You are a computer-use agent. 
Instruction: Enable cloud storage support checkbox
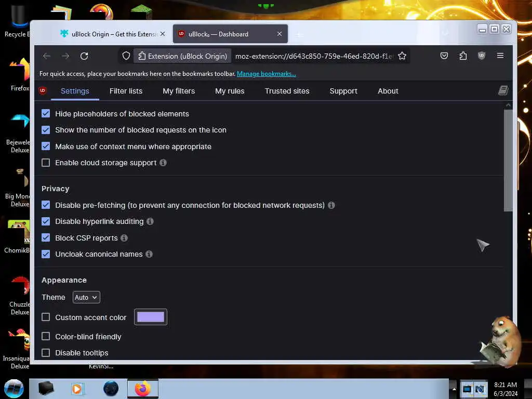(46, 163)
